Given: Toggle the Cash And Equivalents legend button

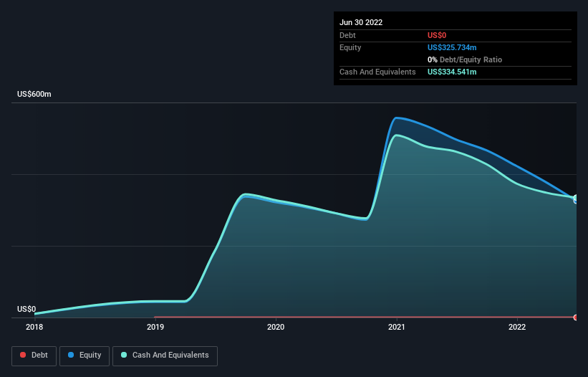Looking at the screenshot, I should tap(165, 355).
